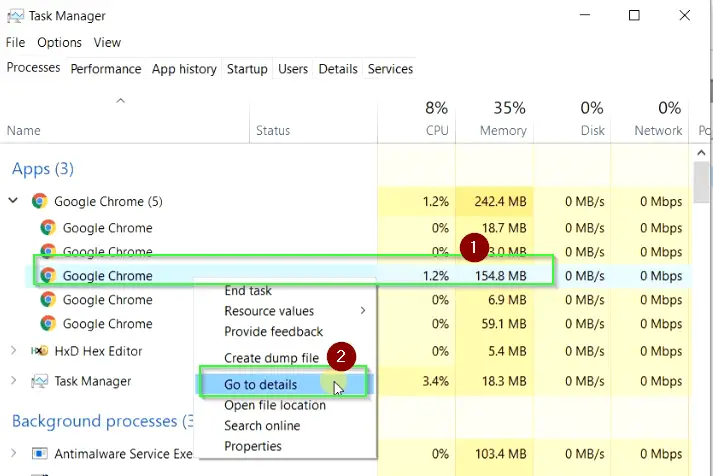Click the Antimalware Service Executable icon
Screen dimensions: 713x476
(40, 453)
